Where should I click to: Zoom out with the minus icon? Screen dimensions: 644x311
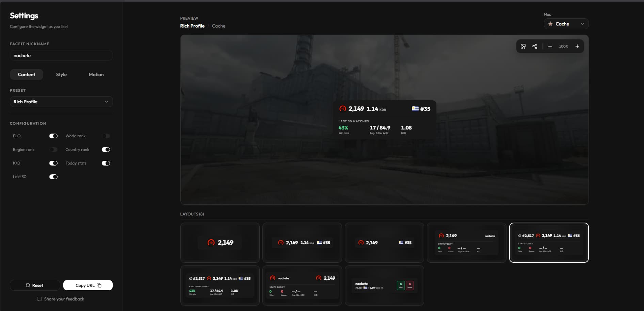tap(550, 46)
